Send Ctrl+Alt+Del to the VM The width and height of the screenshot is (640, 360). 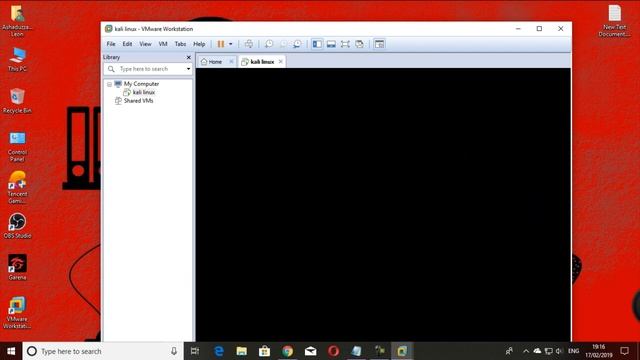pyautogui.click(x=249, y=44)
